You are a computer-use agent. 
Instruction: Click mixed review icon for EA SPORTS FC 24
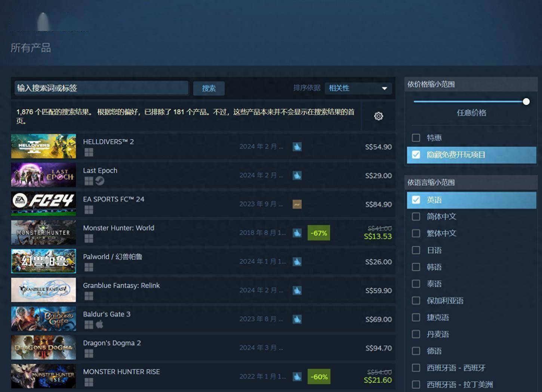[x=297, y=204]
